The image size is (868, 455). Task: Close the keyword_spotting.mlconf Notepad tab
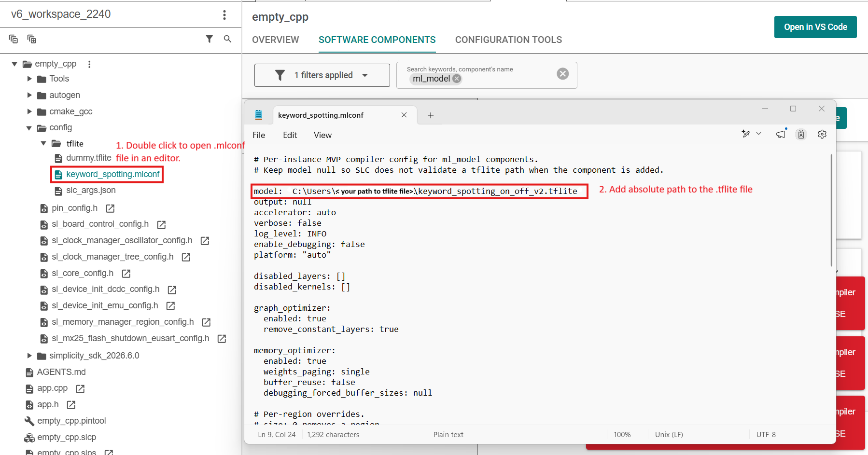[x=404, y=115]
